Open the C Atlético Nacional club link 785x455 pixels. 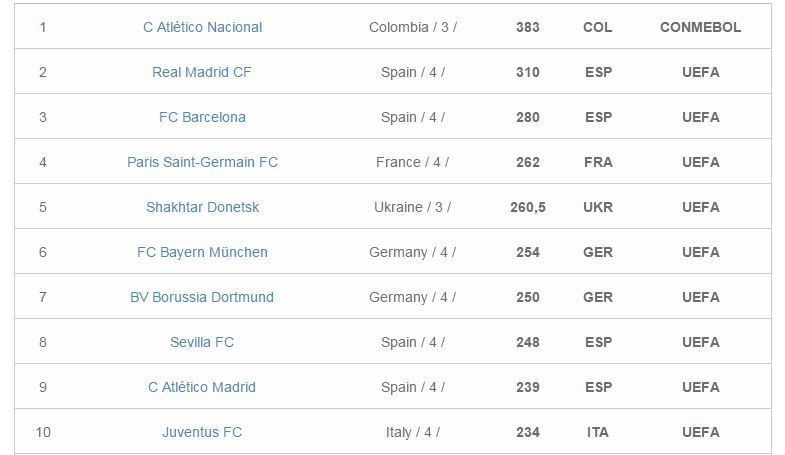pos(202,27)
